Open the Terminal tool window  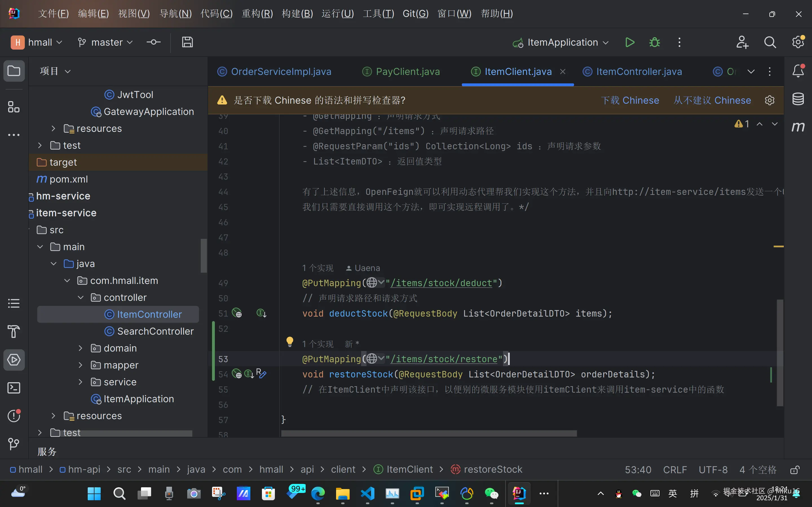point(14,388)
